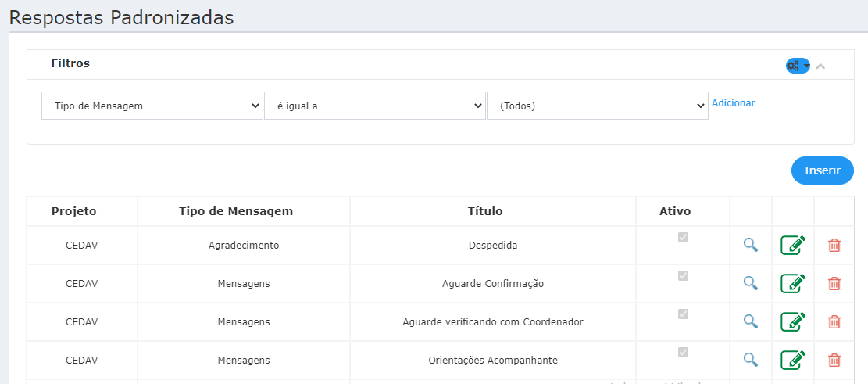Open magnifier for Aguarde Confirmação row
Image resolution: width=868 pixels, height=384 pixels.
pyautogui.click(x=751, y=283)
